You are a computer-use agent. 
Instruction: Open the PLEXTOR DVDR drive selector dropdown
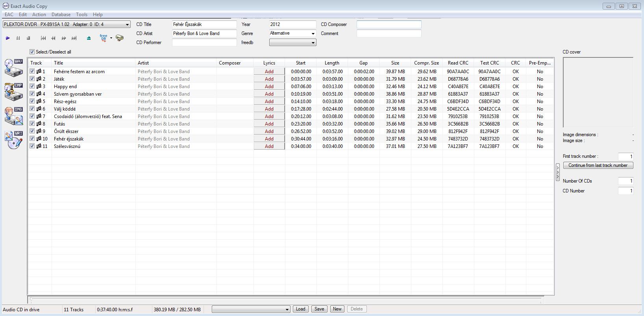tap(67, 24)
